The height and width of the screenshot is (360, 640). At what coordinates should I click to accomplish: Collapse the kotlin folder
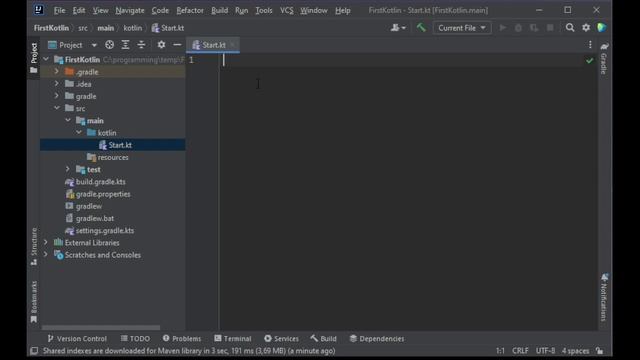point(79,133)
